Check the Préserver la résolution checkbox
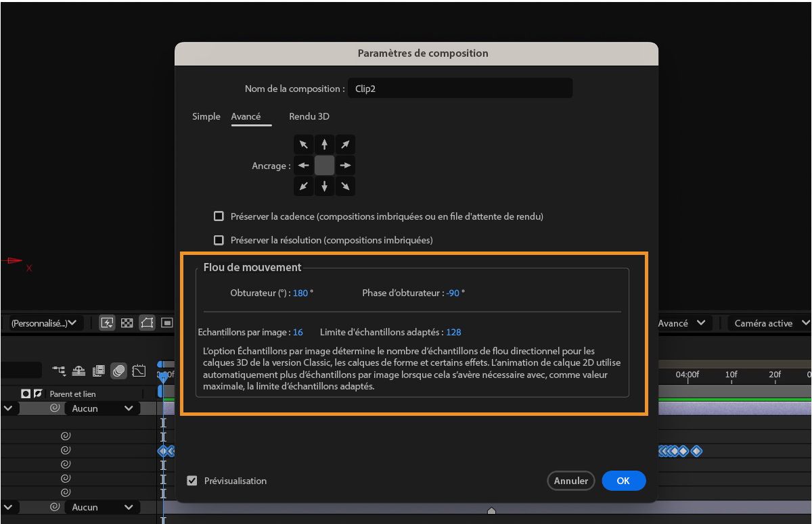812x524 pixels. pyautogui.click(x=219, y=239)
